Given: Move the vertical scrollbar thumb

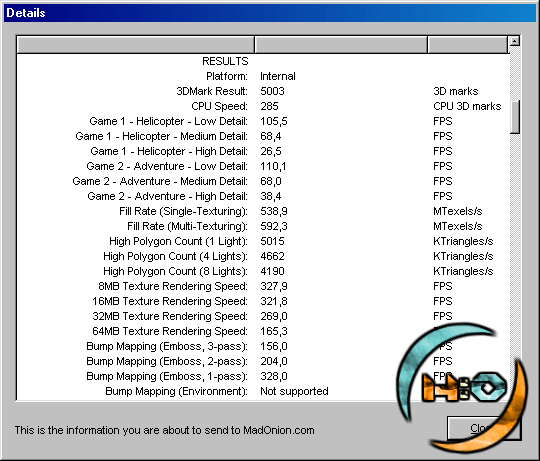Looking at the screenshot, I should 515,117.
